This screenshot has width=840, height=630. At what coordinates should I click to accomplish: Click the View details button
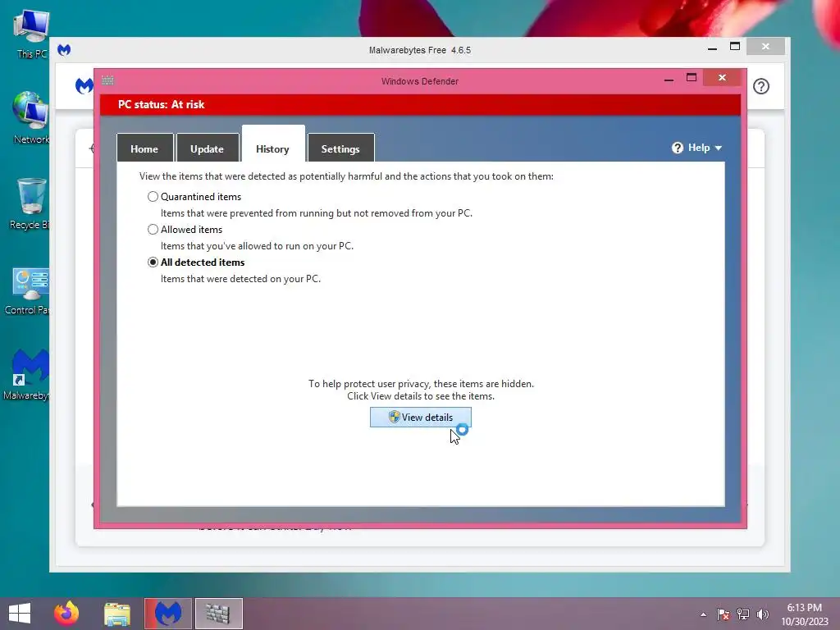coord(421,418)
